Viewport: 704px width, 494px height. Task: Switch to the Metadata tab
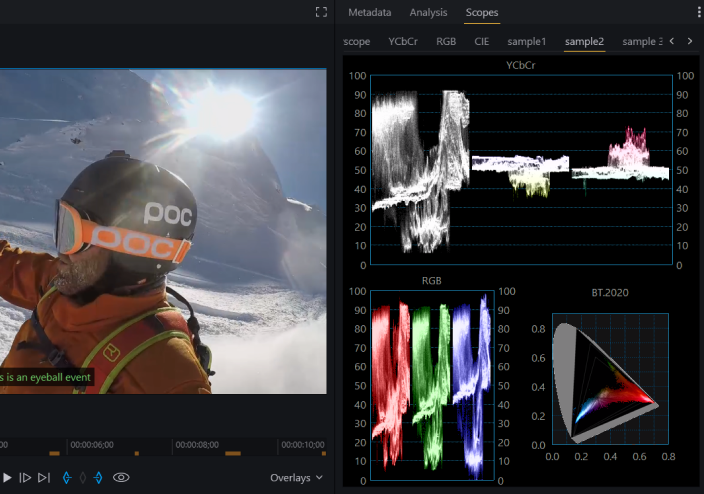point(369,13)
